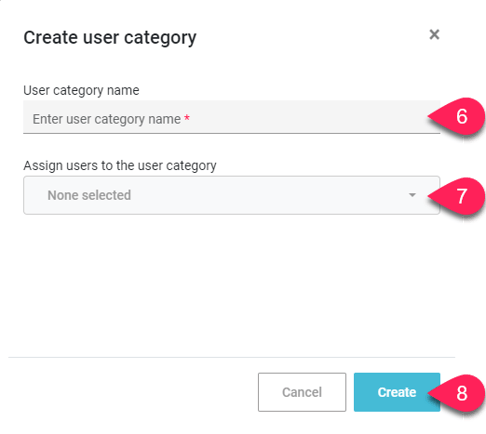Image resolution: width=486 pixels, height=434 pixels.
Task: Click the divider line above the buttons
Action: coord(232,357)
